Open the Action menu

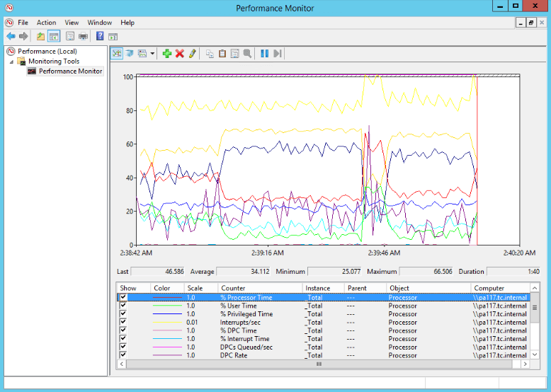(47, 23)
